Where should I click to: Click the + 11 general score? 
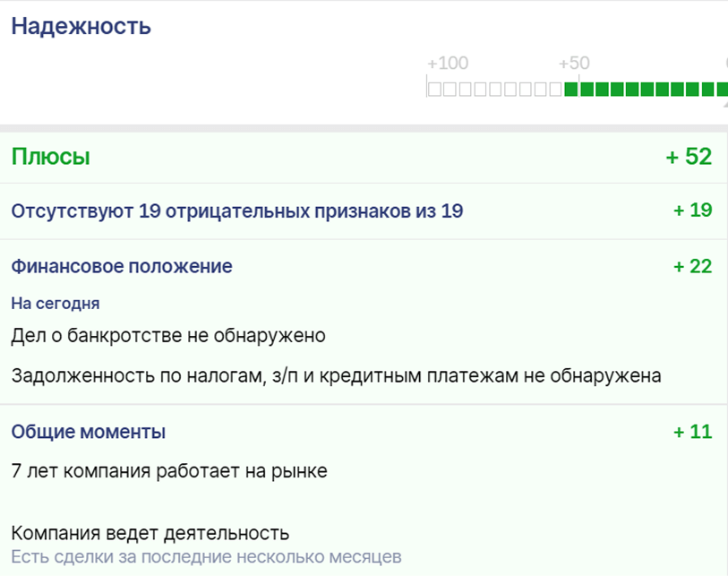pyautogui.click(x=693, y=432)
